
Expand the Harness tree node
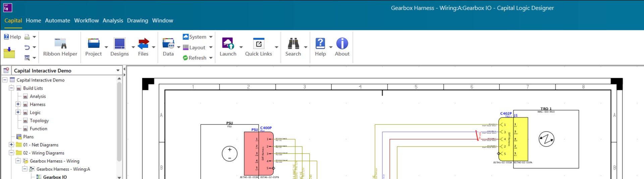point(18,104)
